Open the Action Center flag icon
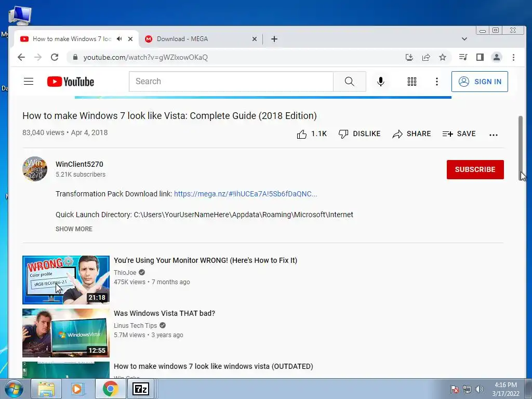This screenshot has width=532, height=399. click(x=455, y=389)
